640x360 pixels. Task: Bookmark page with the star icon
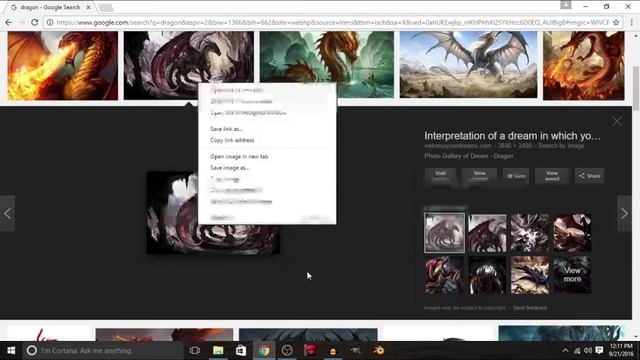click(x=616, y=22)
